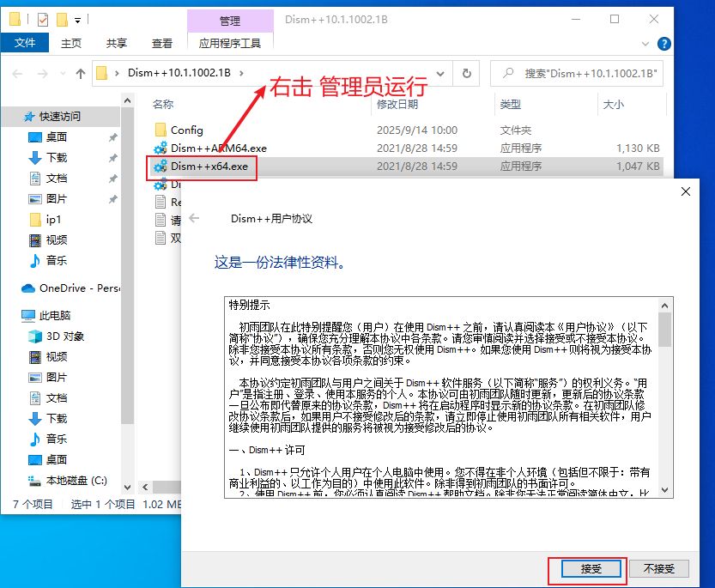Click the Dism++x64.exe application icon
The height and width of the screenshot is (588, 715).
pyautogui.click(x=160, y=167)
